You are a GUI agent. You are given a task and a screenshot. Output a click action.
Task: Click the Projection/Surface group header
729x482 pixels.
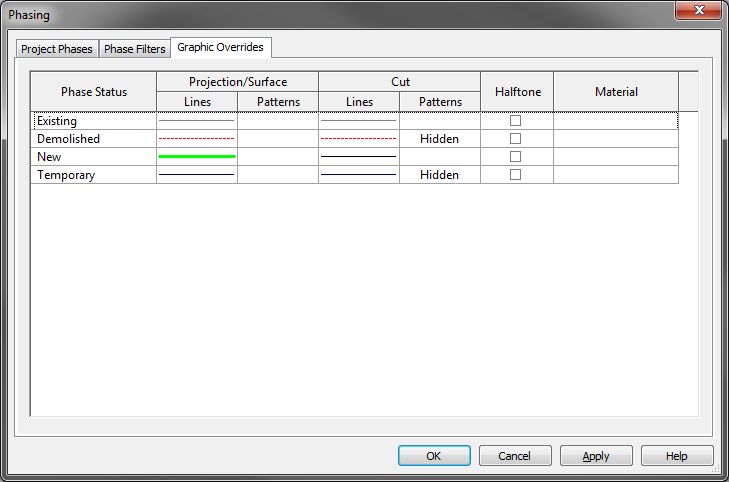tap(238, 82)
